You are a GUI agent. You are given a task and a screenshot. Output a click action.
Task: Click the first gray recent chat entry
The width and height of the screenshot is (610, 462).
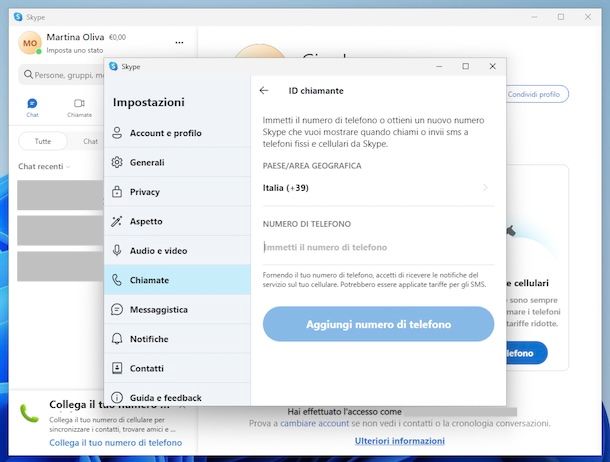60,195
